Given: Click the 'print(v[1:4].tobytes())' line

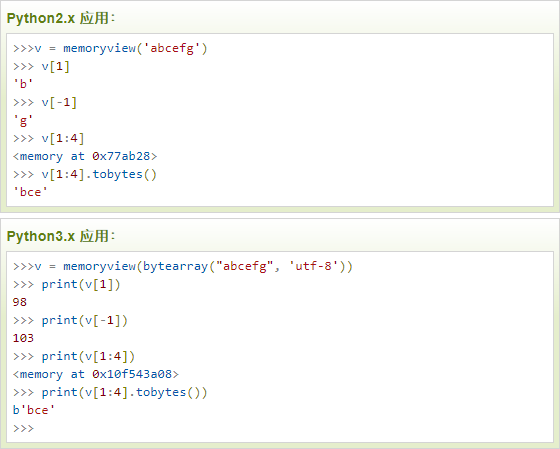Looking at the screenshot, I should click(110, 393).
